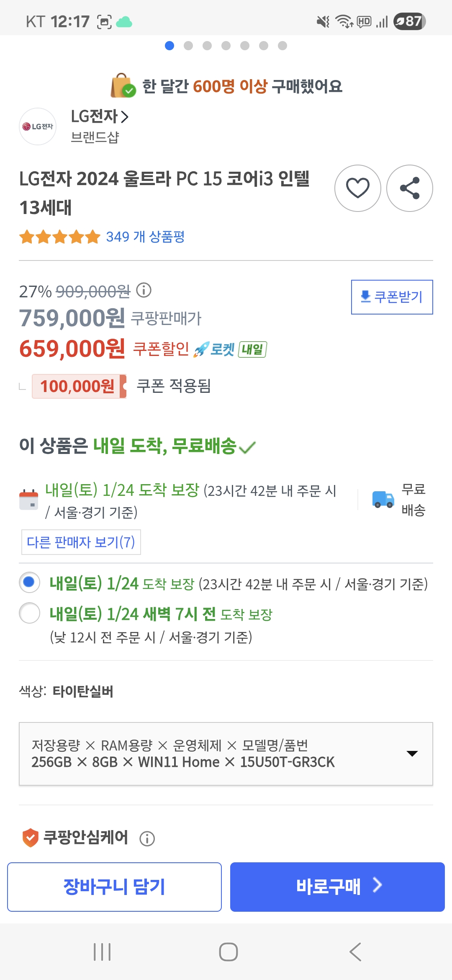Tap the recent apps navigation icon

click(x=102, y=952)
